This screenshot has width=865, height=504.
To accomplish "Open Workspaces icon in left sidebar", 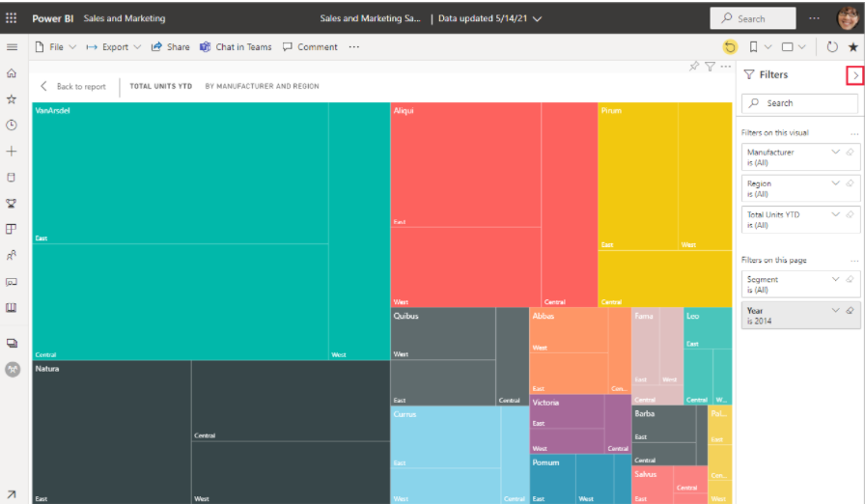I will pyautogui.click(x=12, y=343).
